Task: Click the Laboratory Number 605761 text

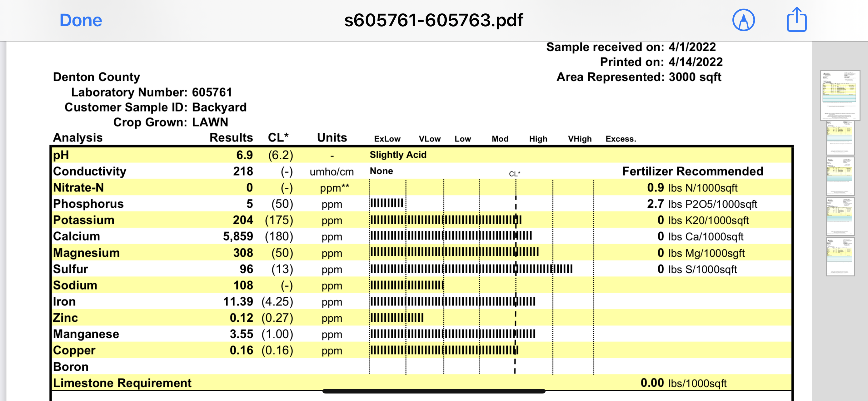Action: click(x=151, y=92)
